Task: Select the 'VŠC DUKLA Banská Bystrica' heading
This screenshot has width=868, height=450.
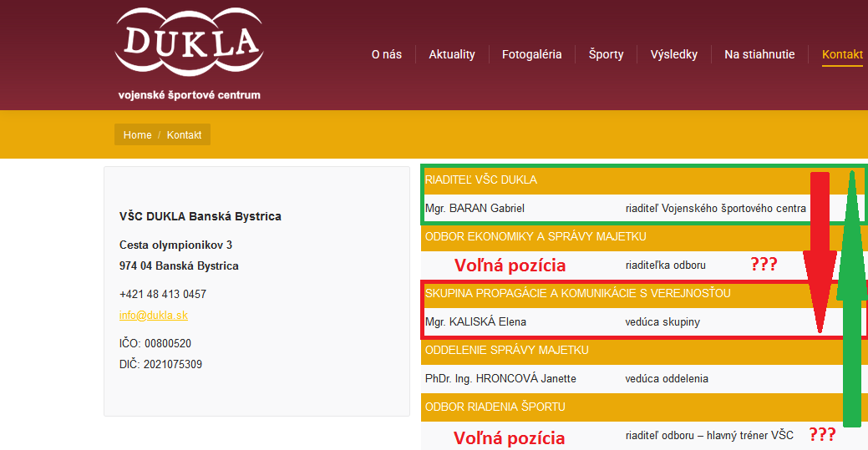Action: click(x=200, y=216)
